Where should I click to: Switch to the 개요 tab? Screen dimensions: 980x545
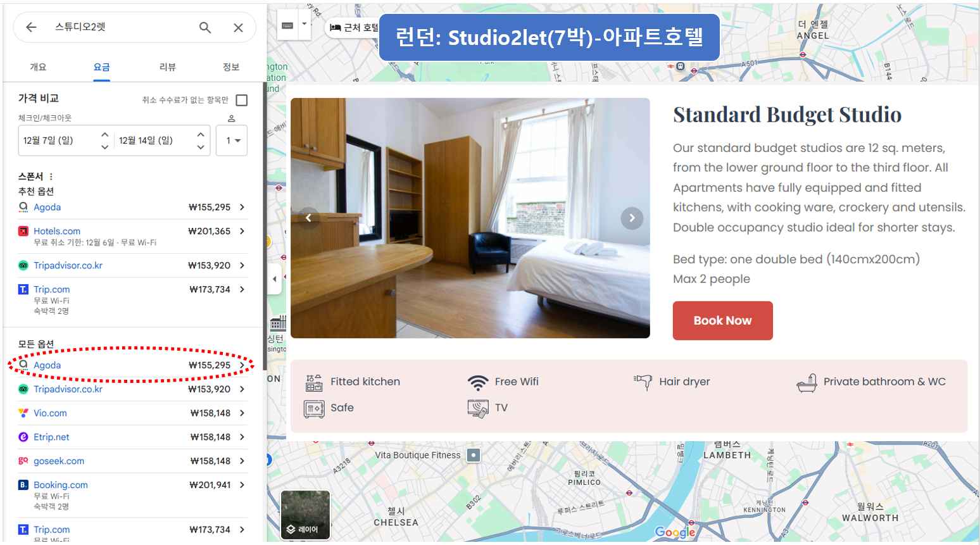(38, 67)
